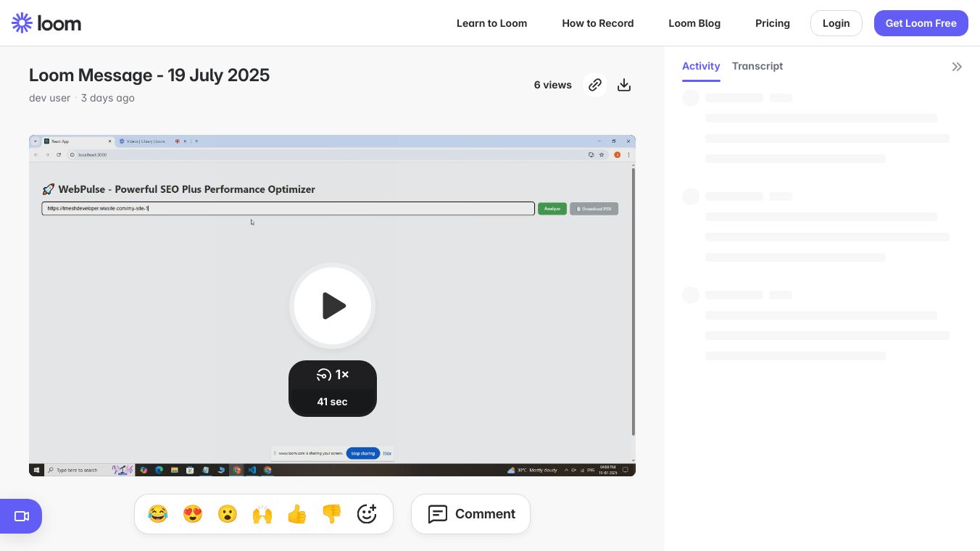
Task: Change the 1× playback speed control
Action: pyautogui.click(x=333, y=375)
